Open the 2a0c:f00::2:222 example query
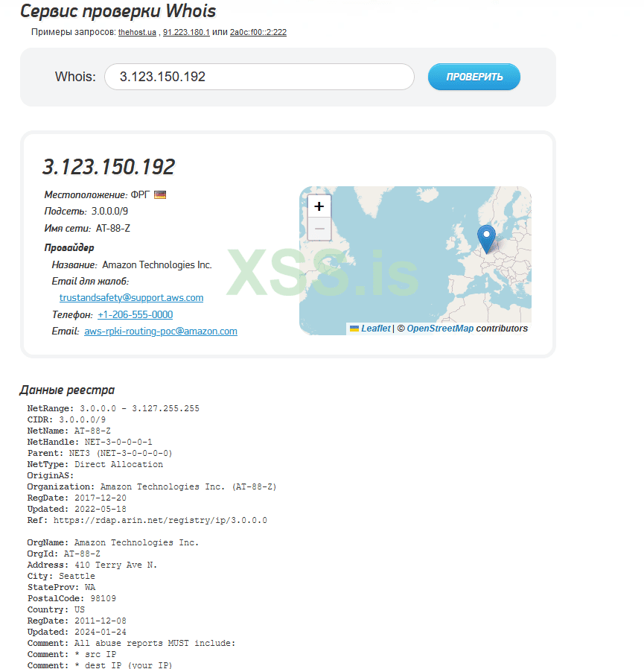644x669 pixels. [x=258, y=33]
